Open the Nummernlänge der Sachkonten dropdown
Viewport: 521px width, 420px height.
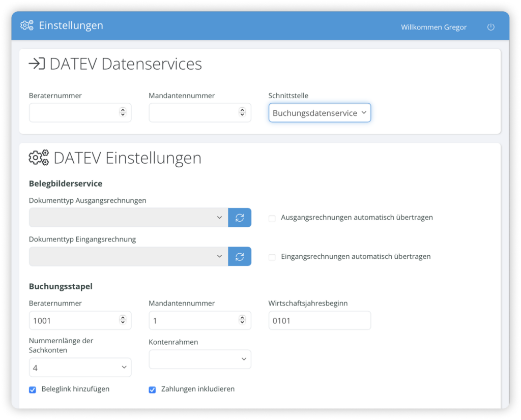click(x=80, y=367)
